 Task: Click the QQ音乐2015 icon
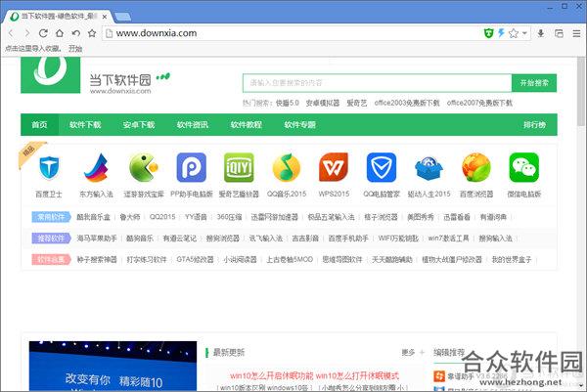click(x=287, y=167)
